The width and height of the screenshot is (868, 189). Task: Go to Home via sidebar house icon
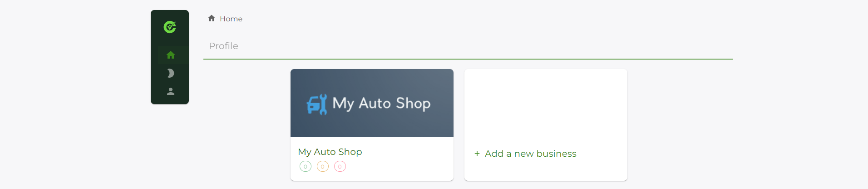[x=171, y=55]
